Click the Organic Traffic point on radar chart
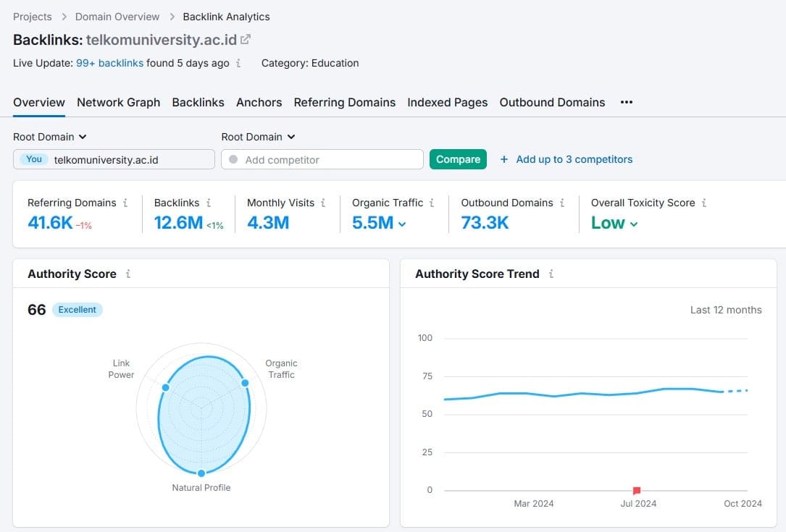The height and width of the screenshot is (532, 786). coord(245,383)
